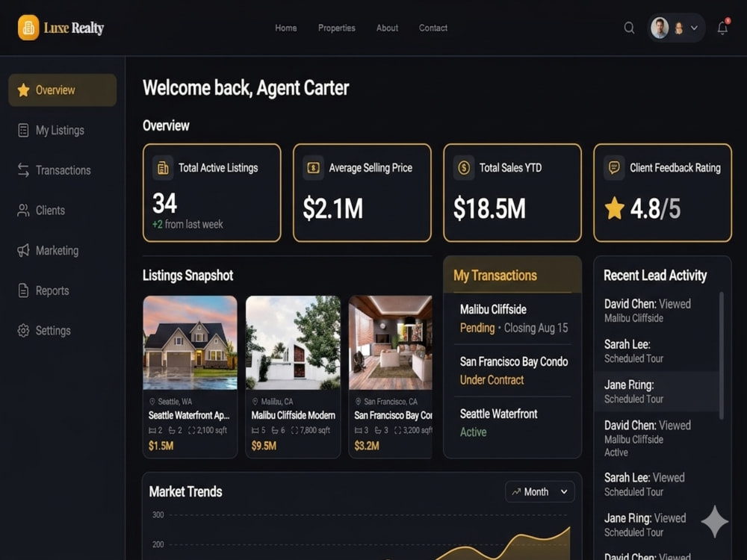Viewport: 747px width, 560px height.
Task: Expand the profile account chevron
Action: click(x=694, y=28)
